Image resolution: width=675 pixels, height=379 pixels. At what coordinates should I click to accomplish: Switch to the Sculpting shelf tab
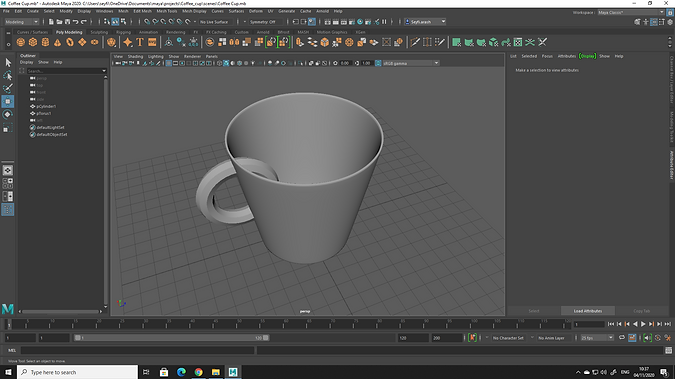(99, 32)
